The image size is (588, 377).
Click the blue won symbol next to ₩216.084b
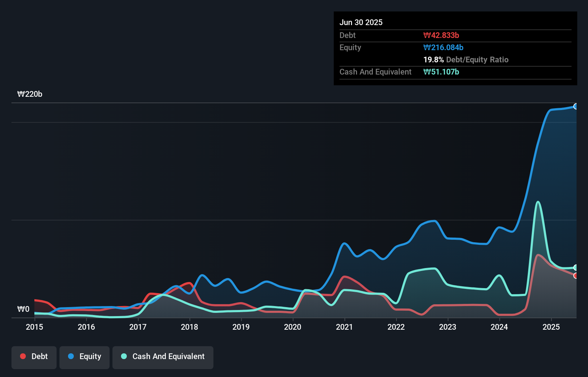[427, 47]
